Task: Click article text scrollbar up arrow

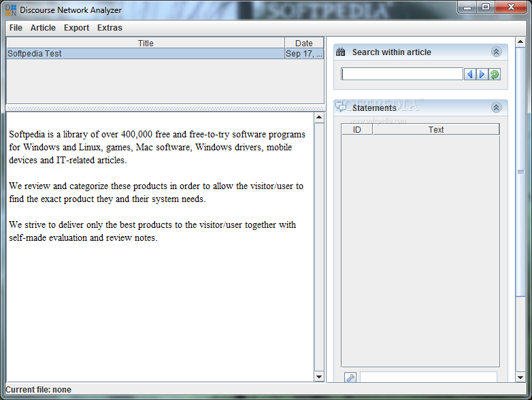Action: pyautogui.click(x=319, y=118)
